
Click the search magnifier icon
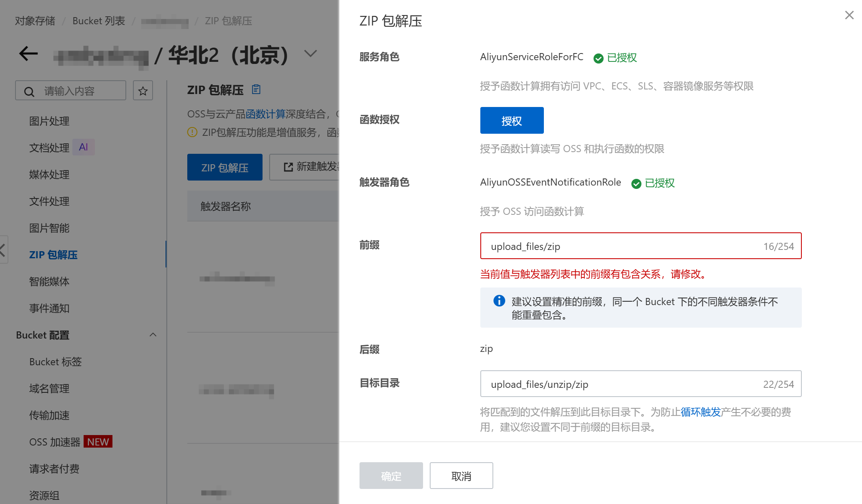tap(29, 92)
